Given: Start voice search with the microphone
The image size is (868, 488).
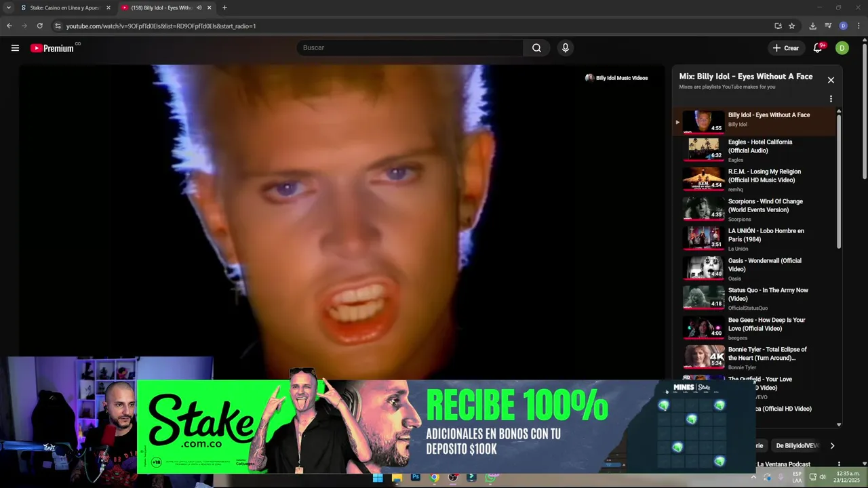Looking at the screenshot, I should (x=565, y=48).
